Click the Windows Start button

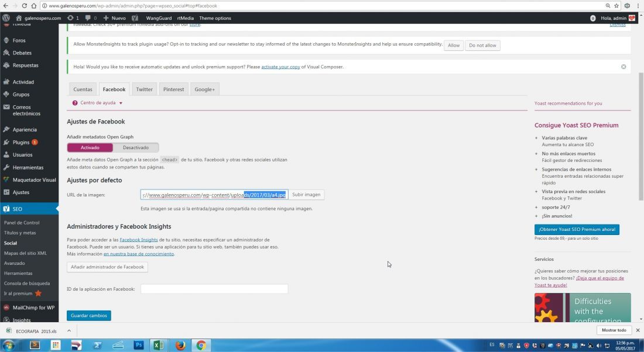click(8, 345)
